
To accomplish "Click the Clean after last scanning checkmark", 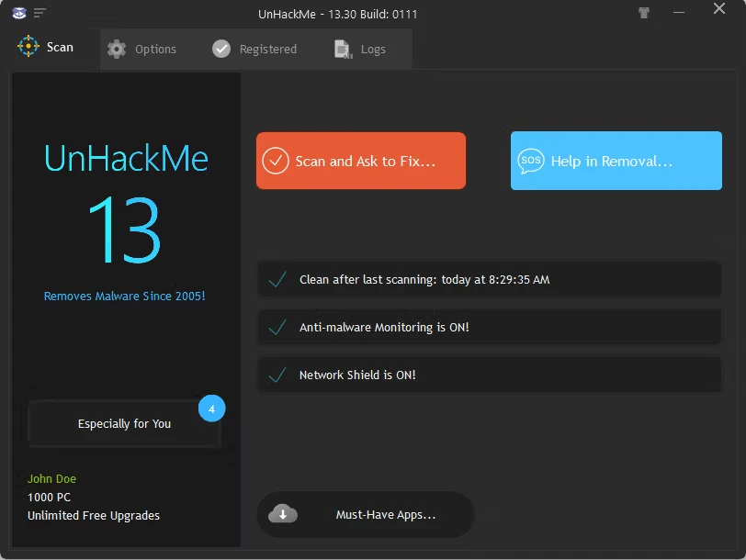I will [x=277, y=280].
